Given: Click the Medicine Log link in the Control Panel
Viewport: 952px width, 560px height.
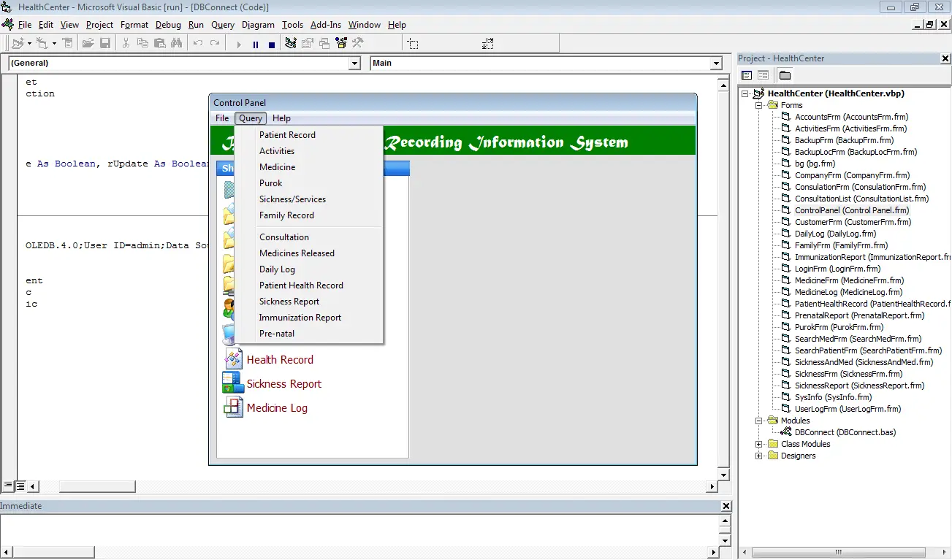Looking at the screenshot, I should pos(277,408).
